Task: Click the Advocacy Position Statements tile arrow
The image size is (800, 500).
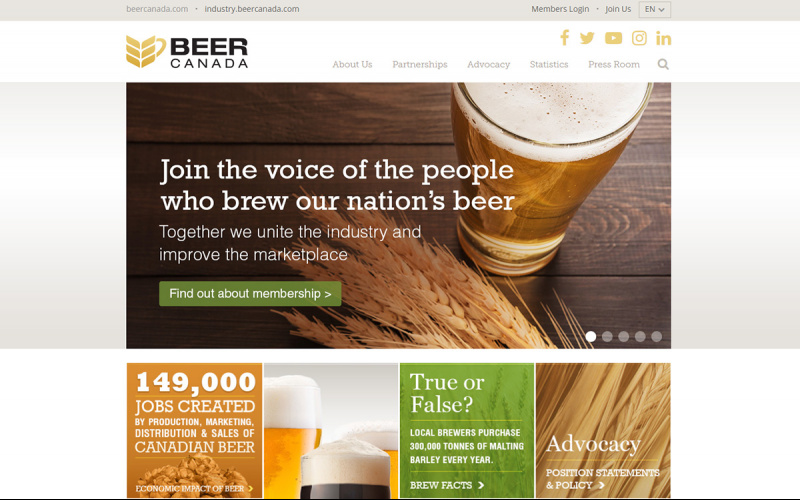Action: (x=602, y=485)
